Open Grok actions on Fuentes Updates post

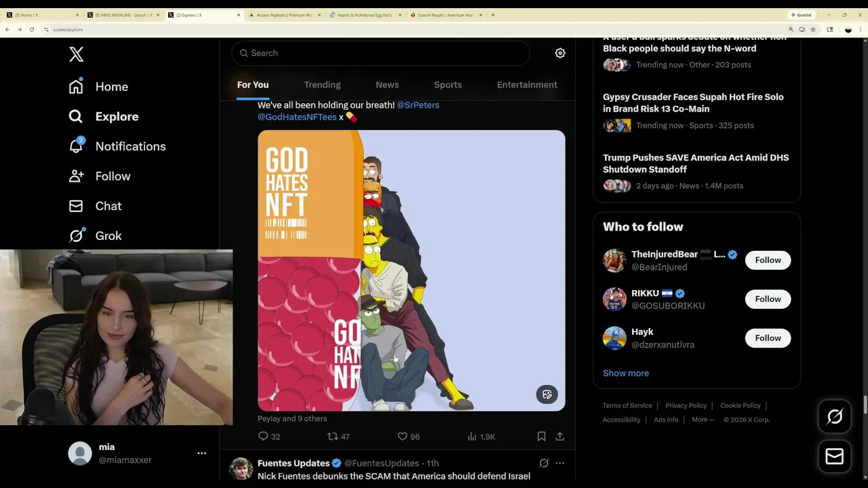[x=544, y=463]
